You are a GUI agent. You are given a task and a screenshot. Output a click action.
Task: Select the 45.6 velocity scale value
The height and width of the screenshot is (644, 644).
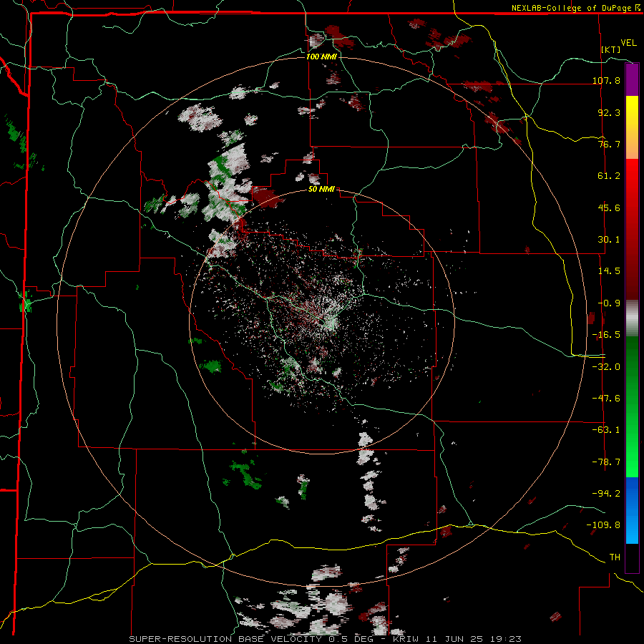click(x=609, y=208)
